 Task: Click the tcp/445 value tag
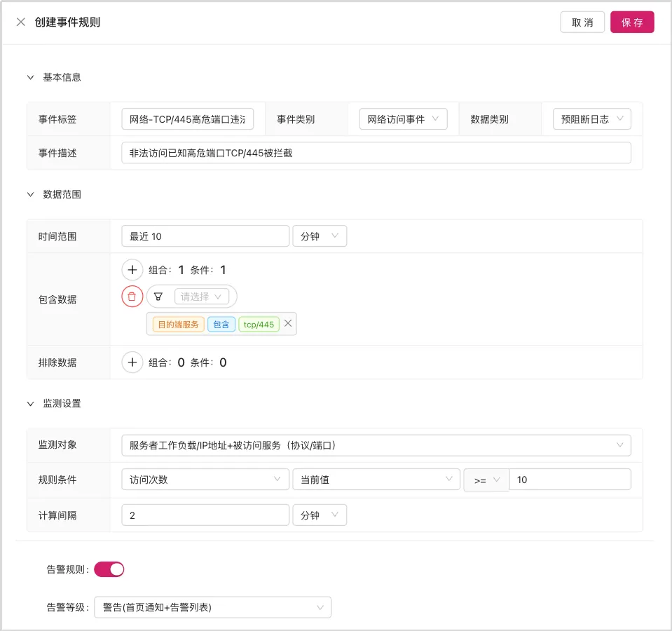[x=259, y=325]
